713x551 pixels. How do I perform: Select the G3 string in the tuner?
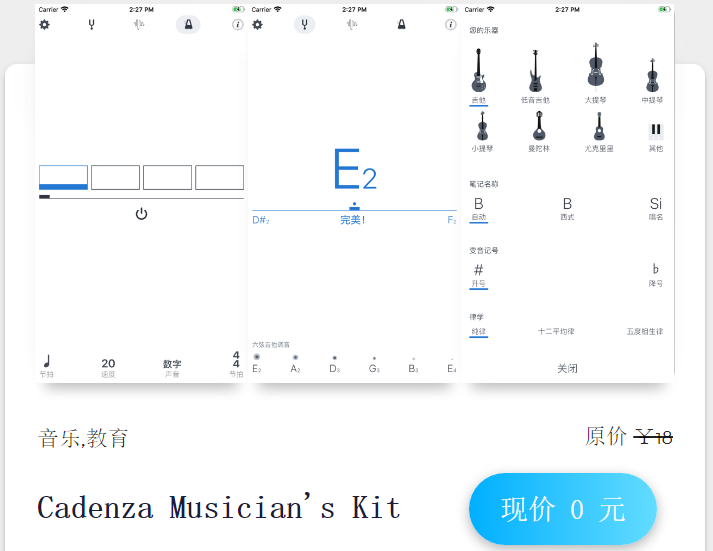point(374,364)
